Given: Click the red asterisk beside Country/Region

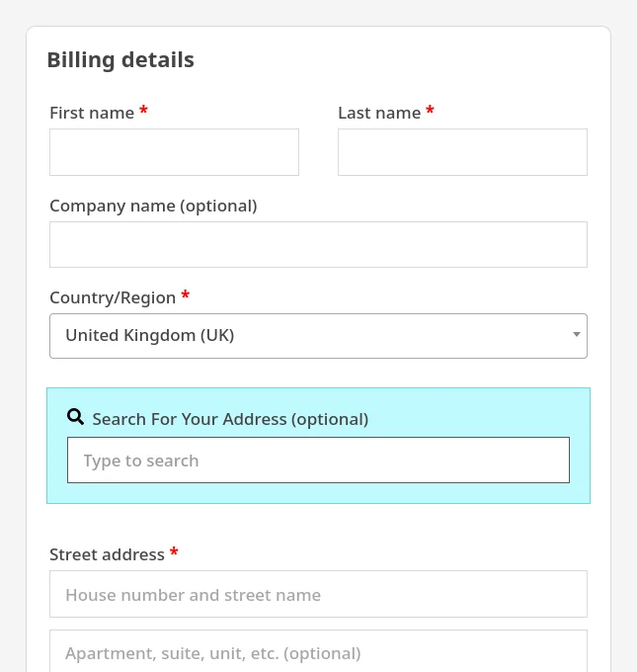Looking at the screenshot, I should click(x=185, y=294).
